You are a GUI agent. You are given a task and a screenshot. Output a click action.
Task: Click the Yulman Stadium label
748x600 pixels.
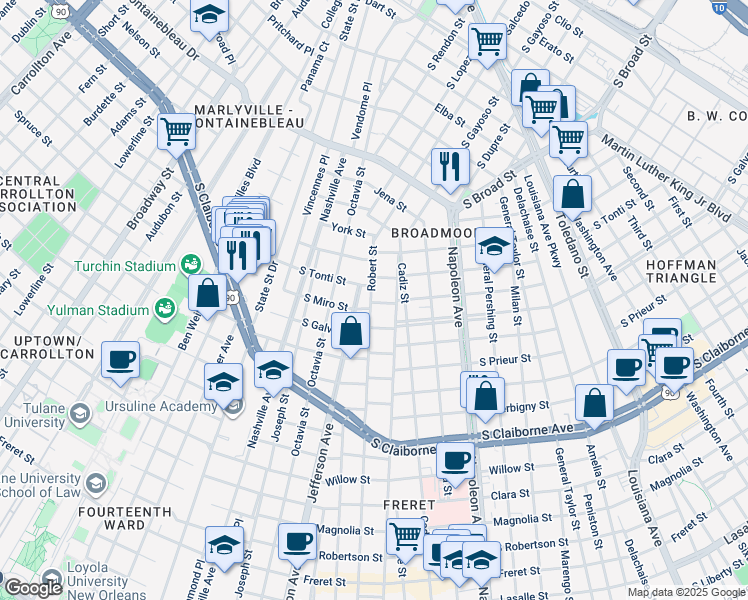click(x=98, y=310)
